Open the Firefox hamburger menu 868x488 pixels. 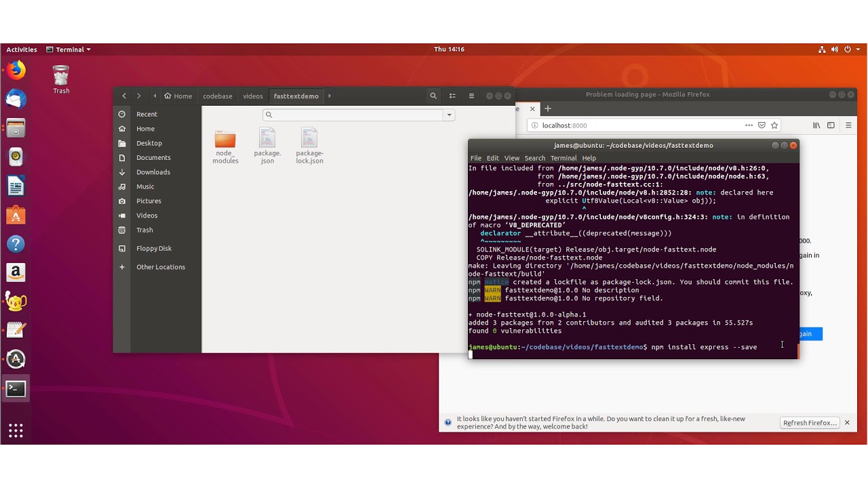tap(848, 125)
